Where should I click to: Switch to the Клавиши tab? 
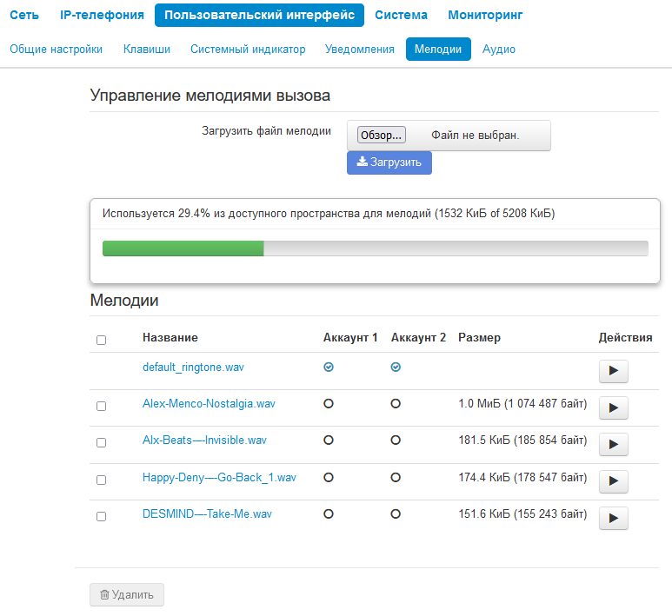point(147,50)
